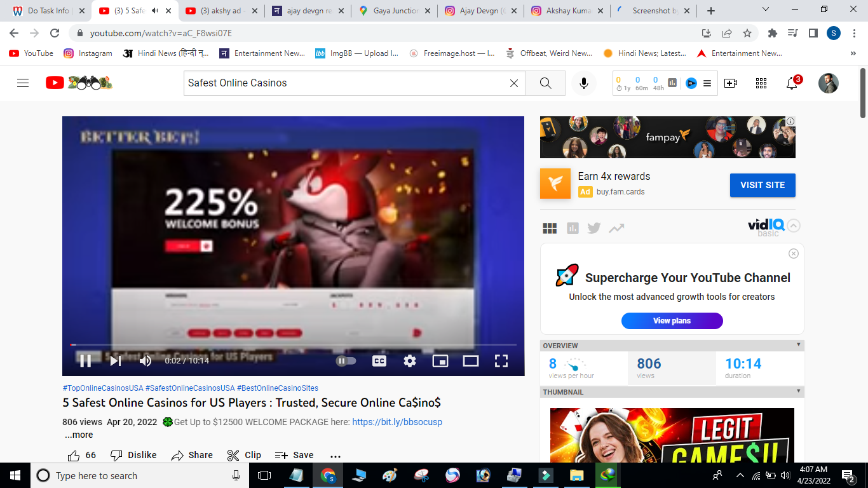Open the Extensions puzzle icon
Screen dimensions: 868x488
[x=773, y=33]
